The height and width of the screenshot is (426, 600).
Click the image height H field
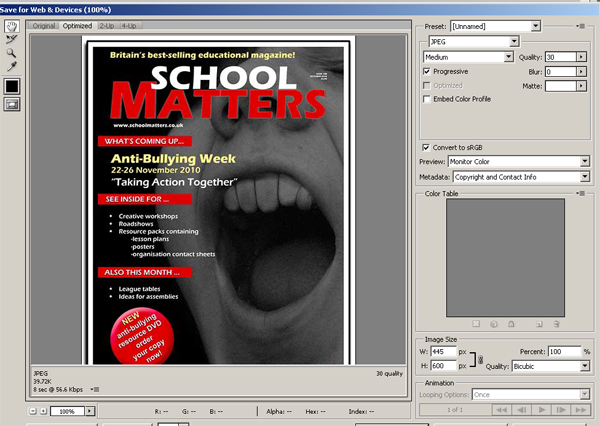pyautogui.click(x=443, y=366)
